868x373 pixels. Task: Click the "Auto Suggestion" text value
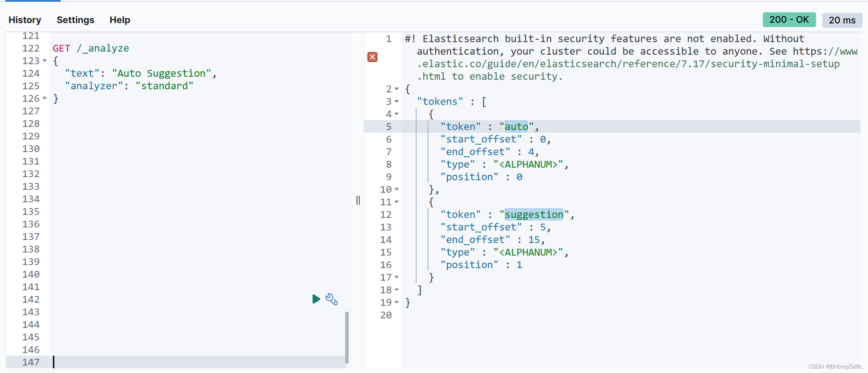tap(162, 73)
